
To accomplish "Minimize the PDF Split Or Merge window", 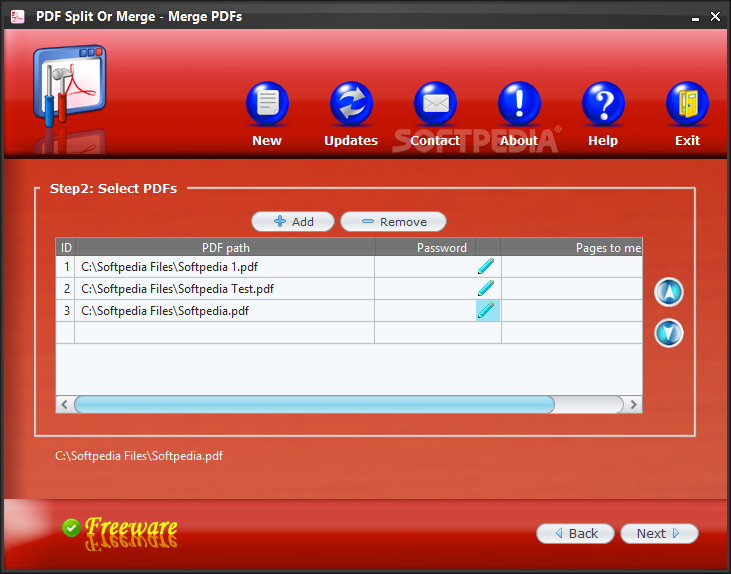I will click(x=695, y=17).
